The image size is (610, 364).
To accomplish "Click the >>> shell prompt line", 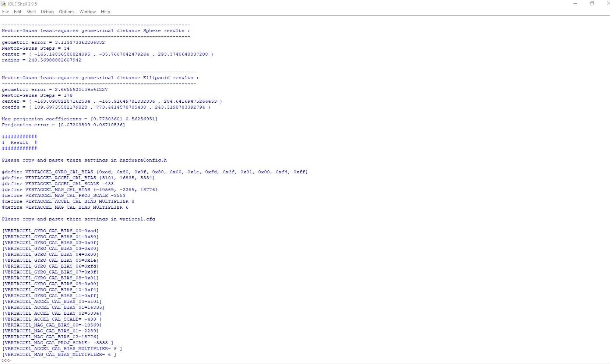I will click(x=6, y=360).
